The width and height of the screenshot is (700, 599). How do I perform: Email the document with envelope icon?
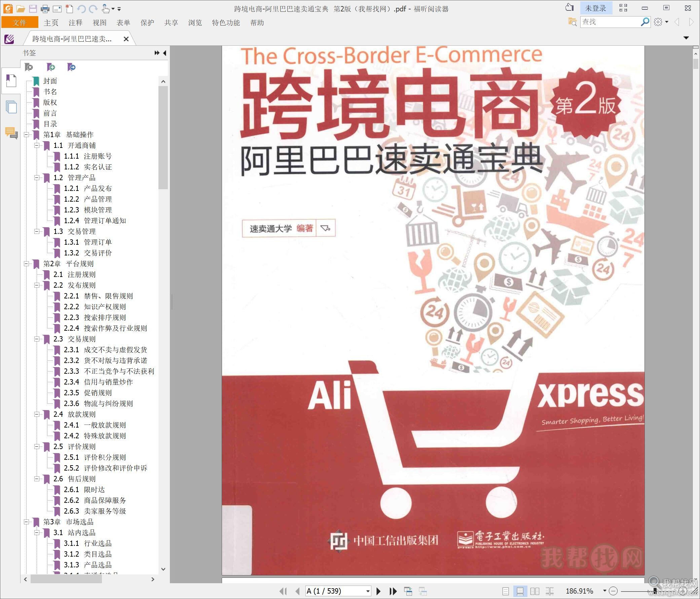click(57, 8)
